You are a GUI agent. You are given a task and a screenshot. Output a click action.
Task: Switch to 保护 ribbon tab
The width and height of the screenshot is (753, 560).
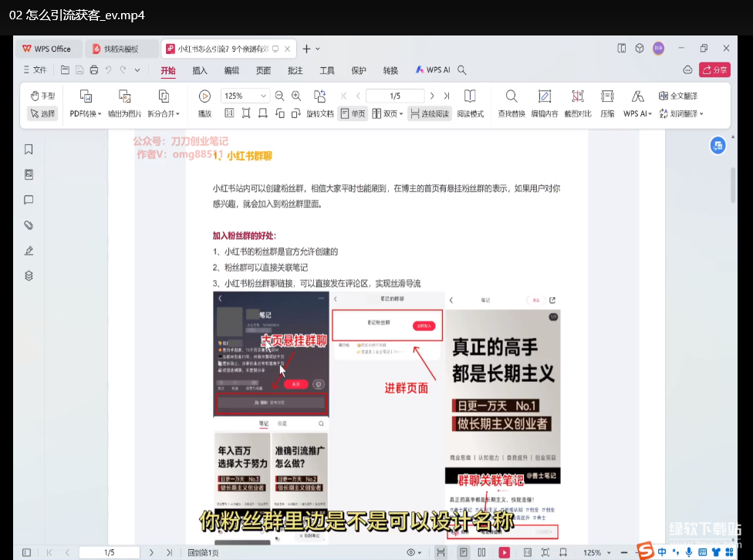point(359,70)
